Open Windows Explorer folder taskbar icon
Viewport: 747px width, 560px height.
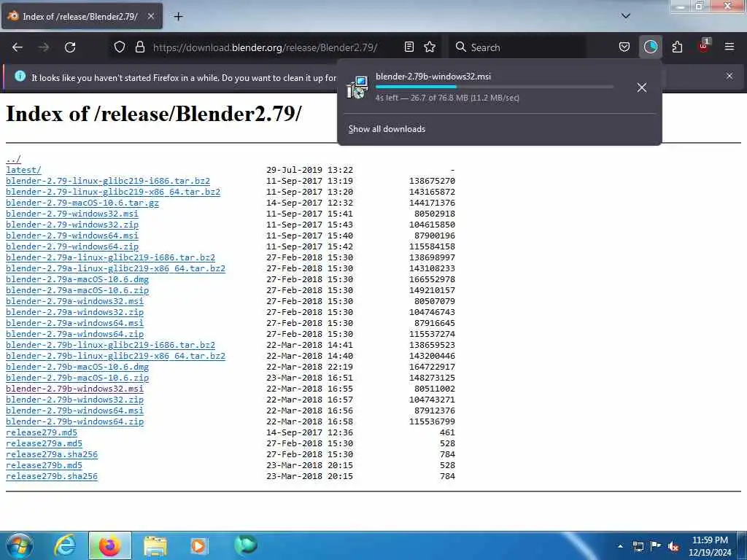point(155,546)
